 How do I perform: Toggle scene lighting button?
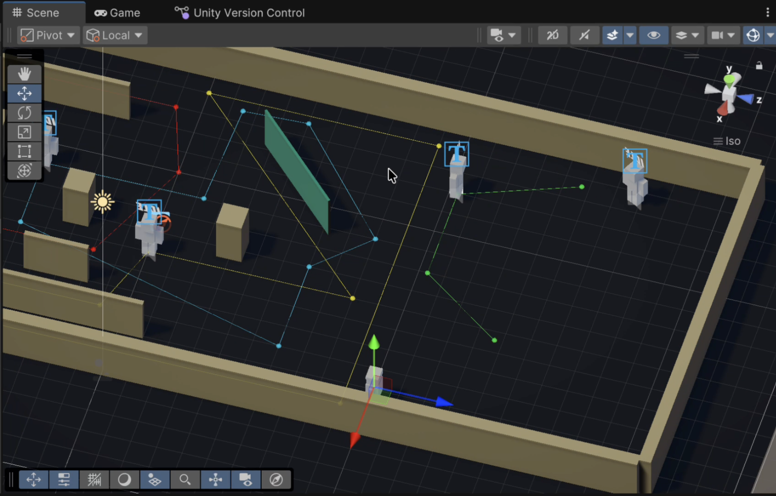click(584, 35)
